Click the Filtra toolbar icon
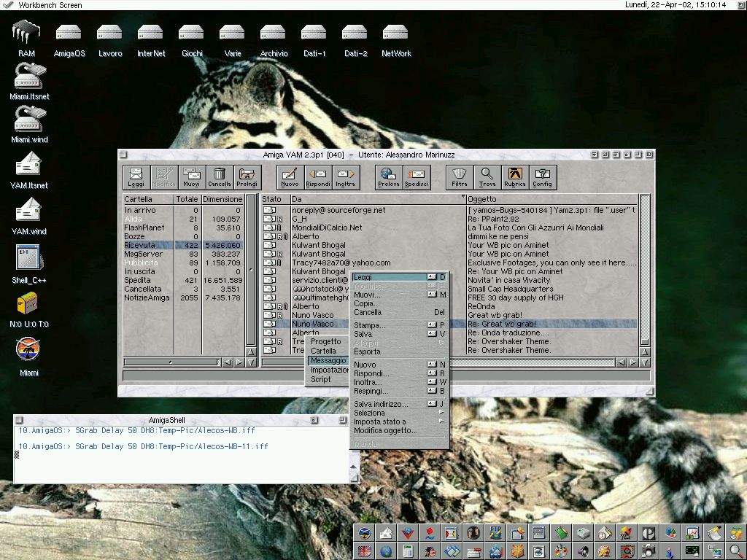The image size is (747, 560). pos(460,177)
